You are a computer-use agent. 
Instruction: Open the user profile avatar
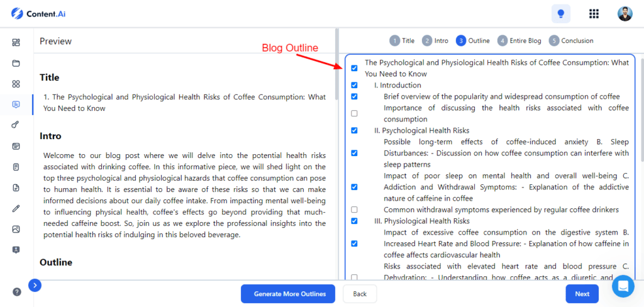pyautogui.click(x=625, y=14)
